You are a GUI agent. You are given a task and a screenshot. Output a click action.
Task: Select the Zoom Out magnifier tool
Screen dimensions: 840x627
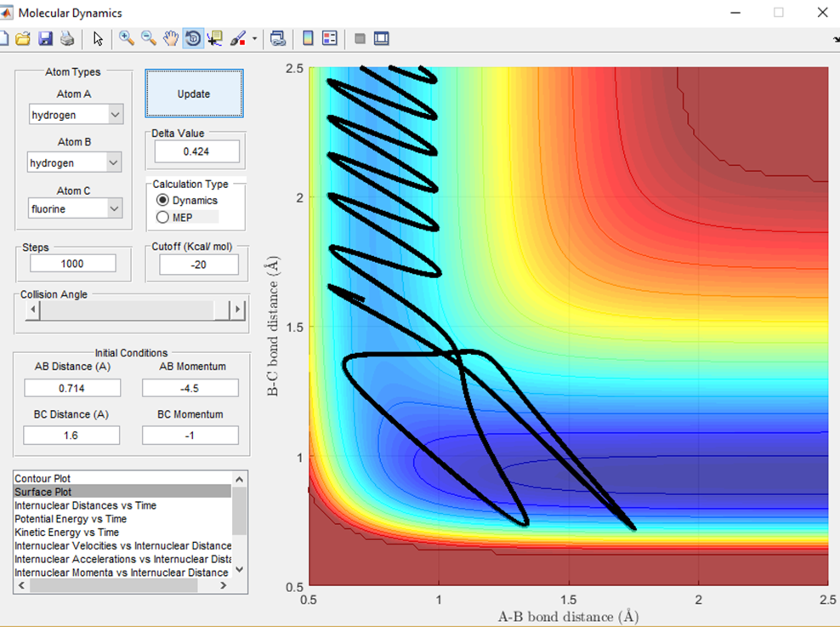tap(149, 38)
